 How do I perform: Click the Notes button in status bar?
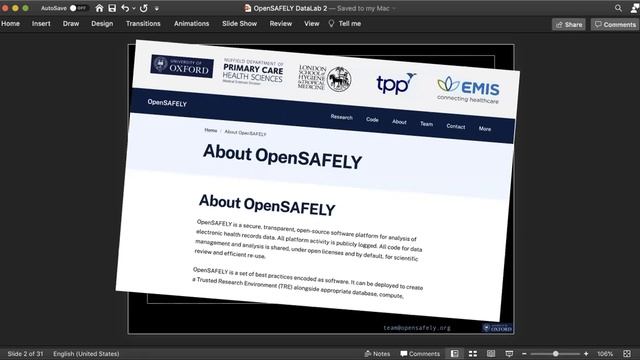click(377, 354)
